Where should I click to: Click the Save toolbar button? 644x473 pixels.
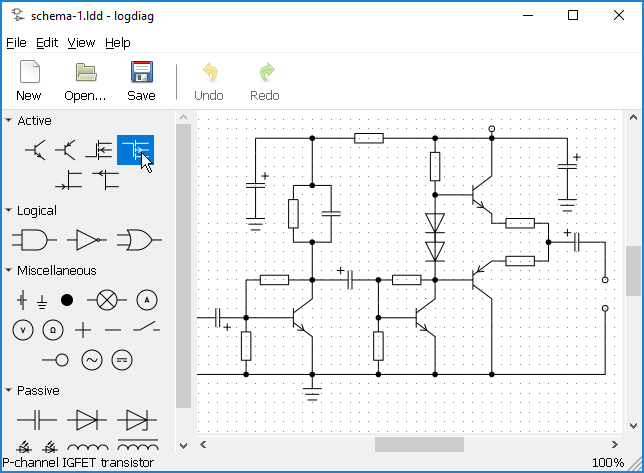pyautogui.click(x=141, y=81)
